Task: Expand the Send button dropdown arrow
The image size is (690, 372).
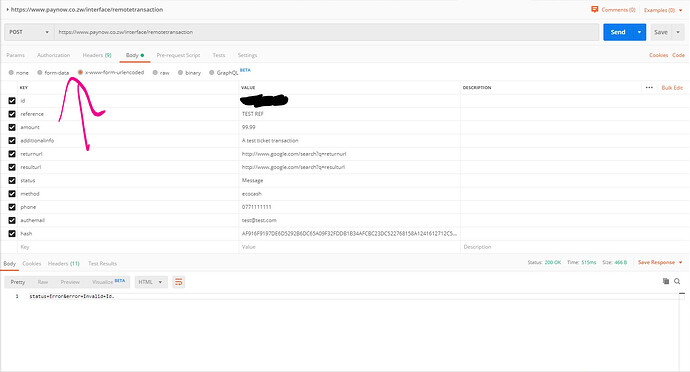Action: click(x=639, y=32)
